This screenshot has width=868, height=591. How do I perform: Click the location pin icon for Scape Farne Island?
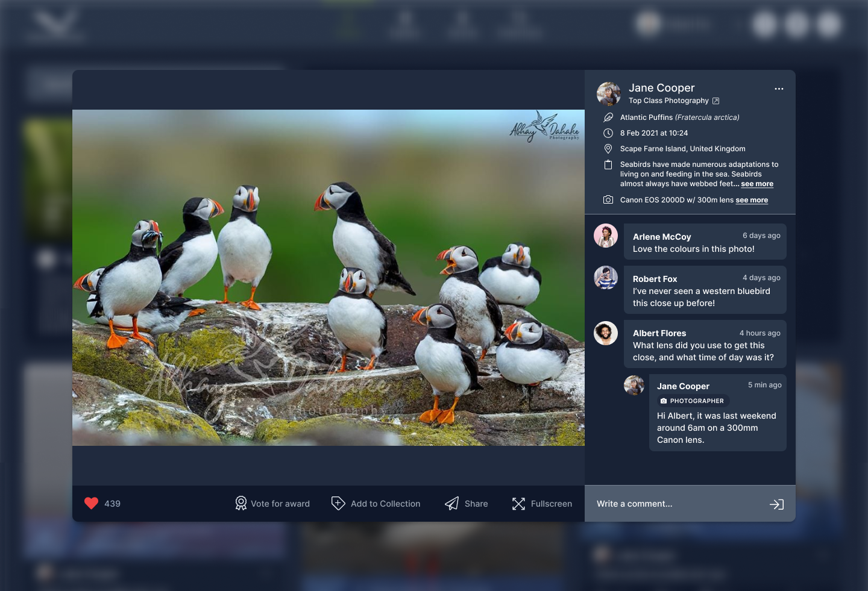coord(608,148)
